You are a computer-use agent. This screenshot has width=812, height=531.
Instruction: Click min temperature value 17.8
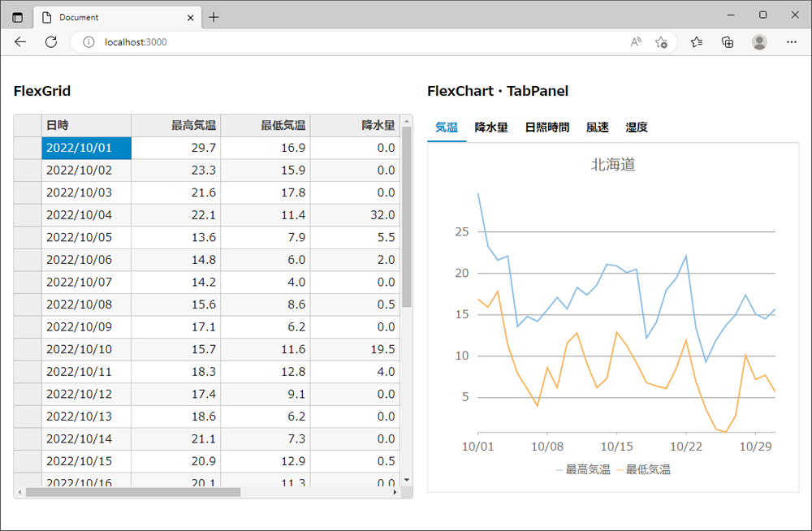(266, 192)
